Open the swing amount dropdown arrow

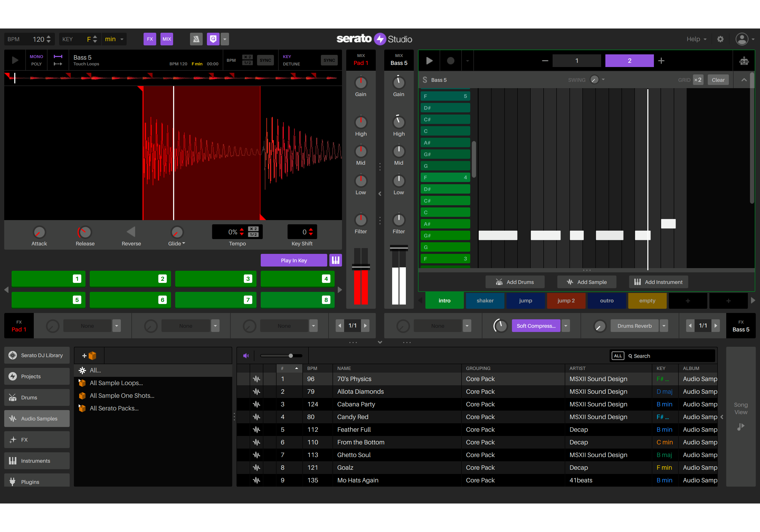click(604, 79)
